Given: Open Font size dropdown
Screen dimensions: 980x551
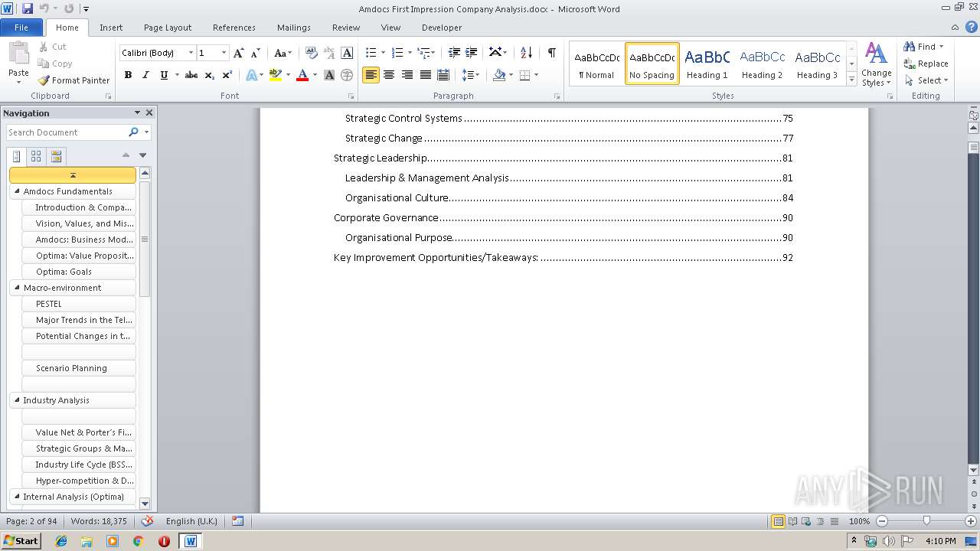Looking at the screenshot, I should click(224, 53).
